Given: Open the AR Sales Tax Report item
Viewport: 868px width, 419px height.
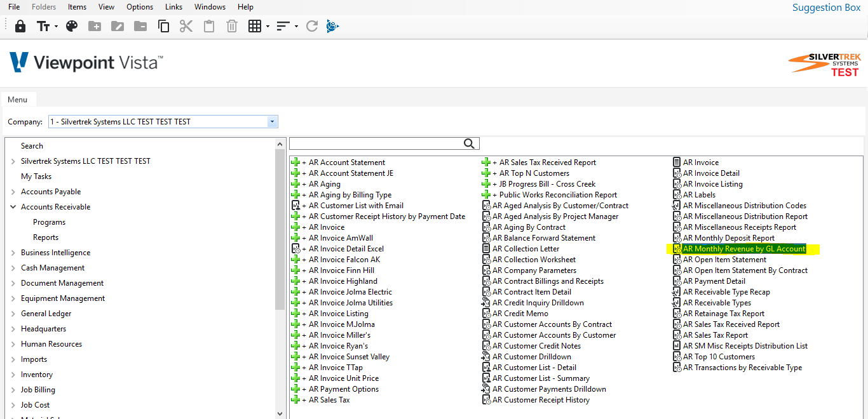Looking at the screenshot, I should click(715, 335).
